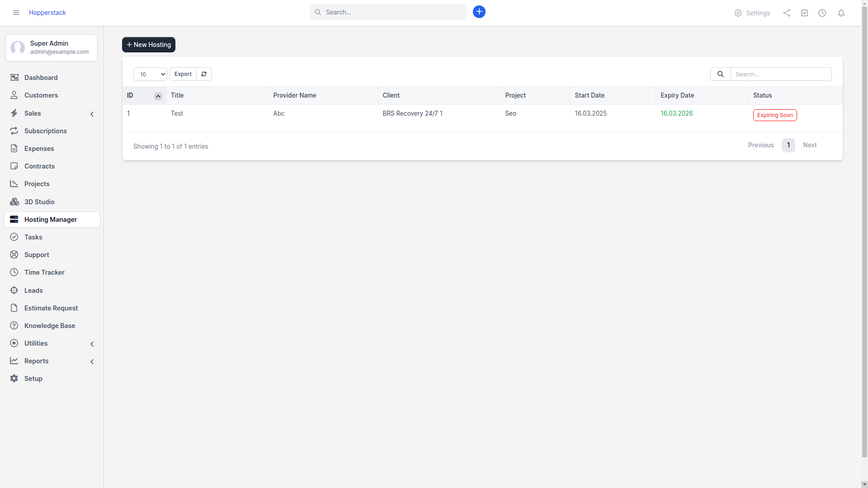
Task: Click the timesheet clock icon in header
Action: point(822,13)
